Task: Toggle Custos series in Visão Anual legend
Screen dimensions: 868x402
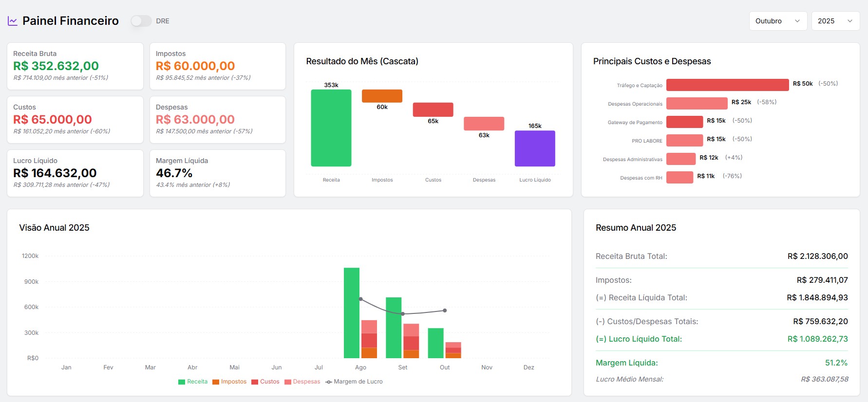Action: 265,382
